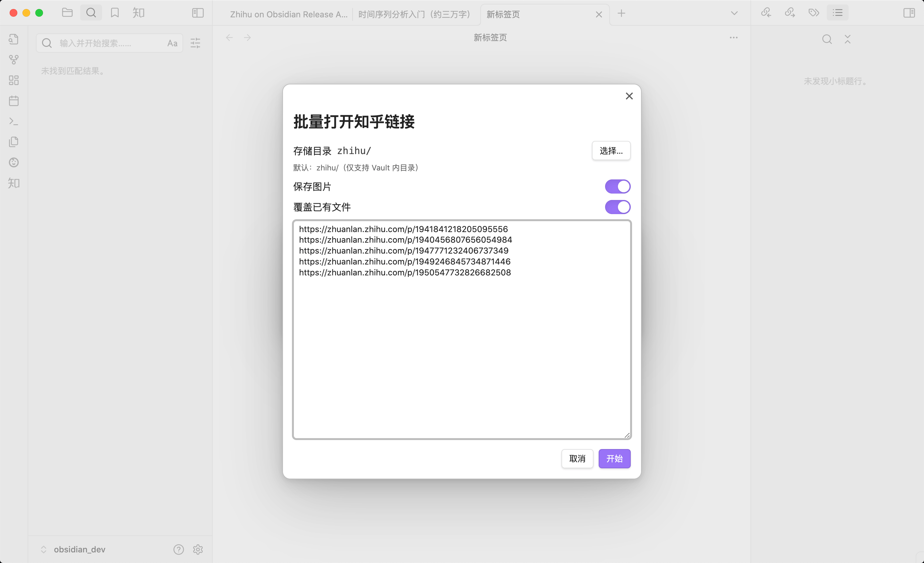Open the graph view icon
924x563 pixels.
(x=14, y=59)
